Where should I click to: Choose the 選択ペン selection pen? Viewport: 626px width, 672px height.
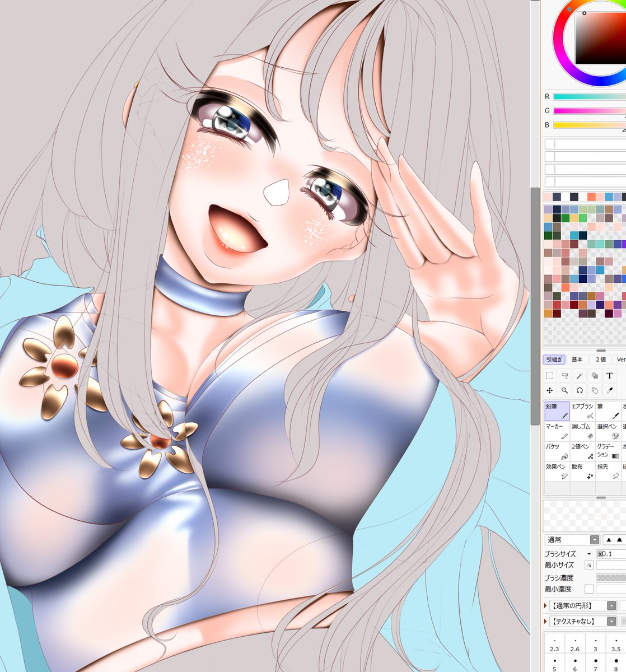(x=608, y=431)
